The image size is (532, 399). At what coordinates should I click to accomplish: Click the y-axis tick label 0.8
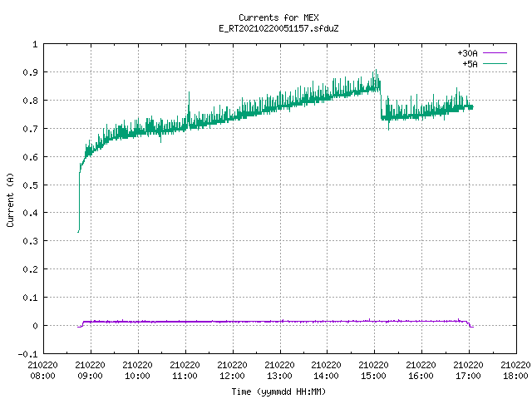(x=30, y=101)
